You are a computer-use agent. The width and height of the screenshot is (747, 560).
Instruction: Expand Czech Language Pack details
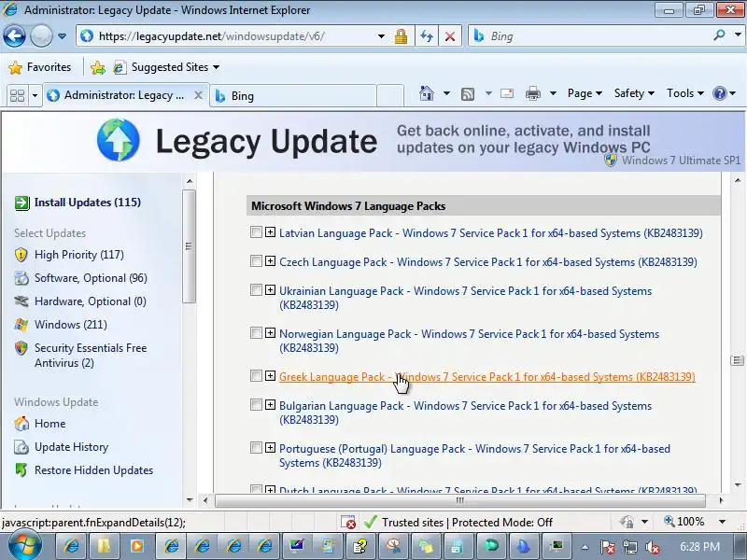pyautogui.click(x=270, y=261)
